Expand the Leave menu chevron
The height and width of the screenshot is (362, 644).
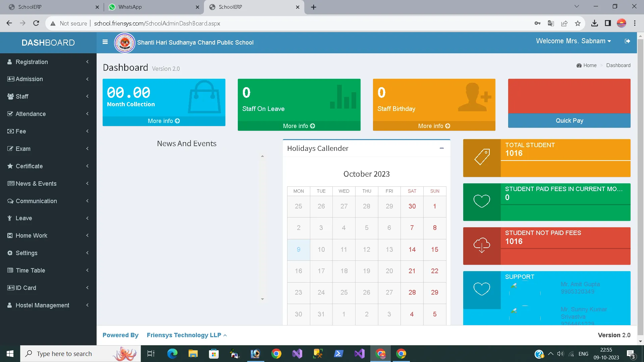coord(87,218)
